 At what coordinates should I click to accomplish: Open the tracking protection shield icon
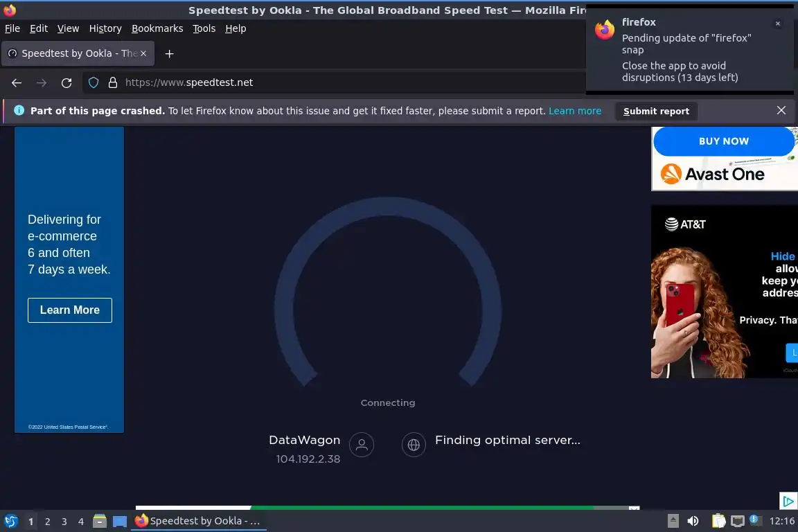tap(94, 82)
